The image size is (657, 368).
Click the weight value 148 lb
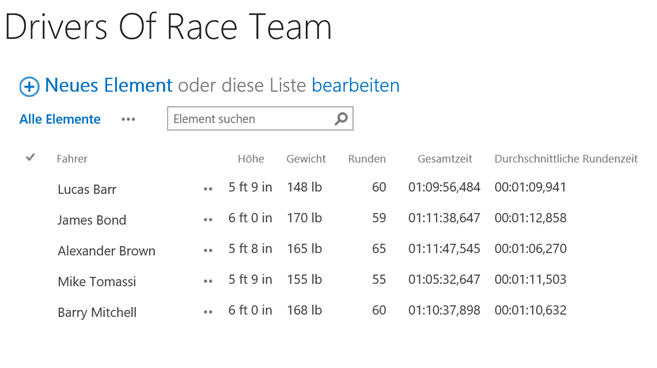[305, 187]
